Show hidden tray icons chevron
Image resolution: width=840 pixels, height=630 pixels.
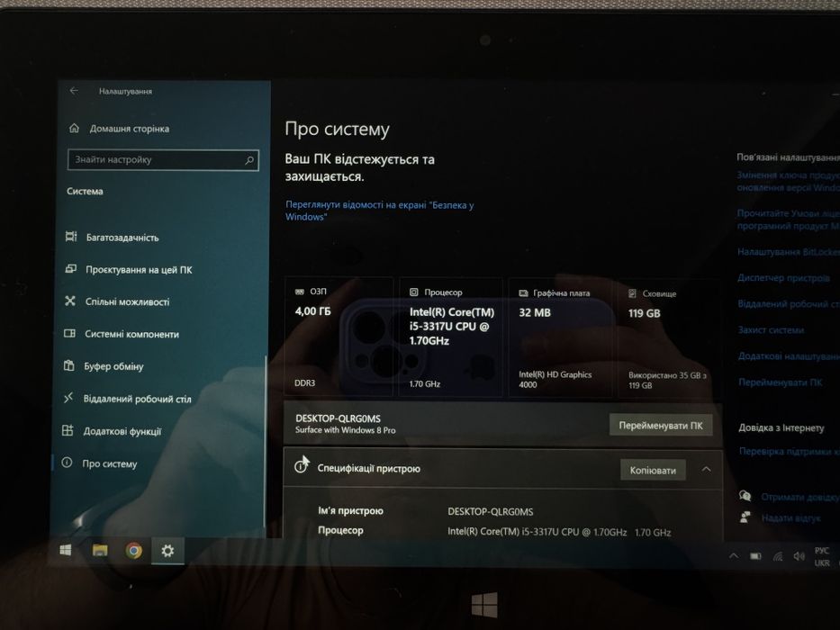pyautogui.click(x=734, y=556)
